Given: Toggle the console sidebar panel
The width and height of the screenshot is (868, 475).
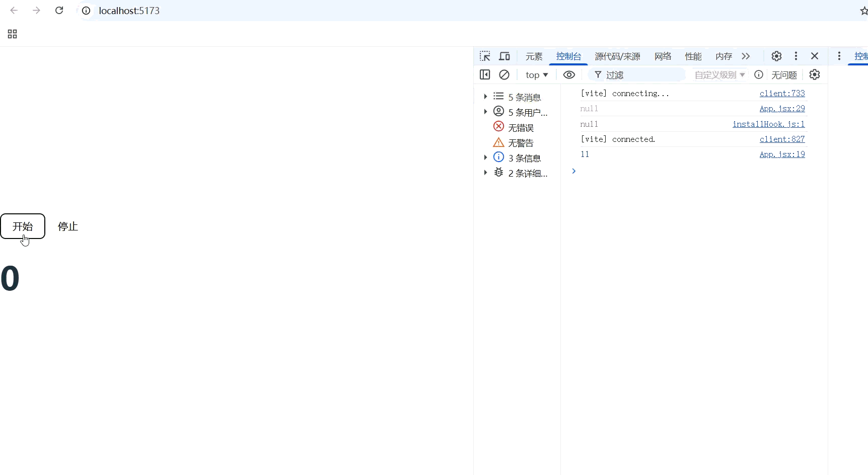Looking at the screenshot, I should coord(485,74).
